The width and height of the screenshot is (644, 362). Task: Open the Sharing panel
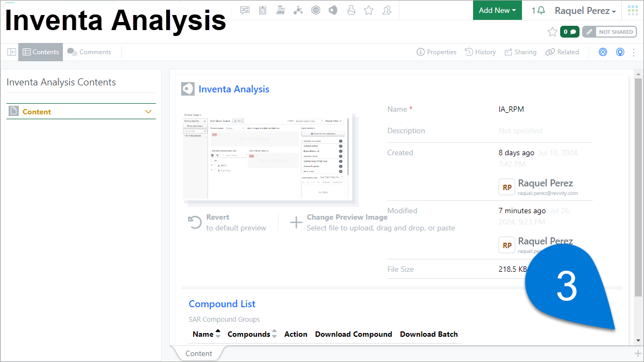[x=520, y=52]
